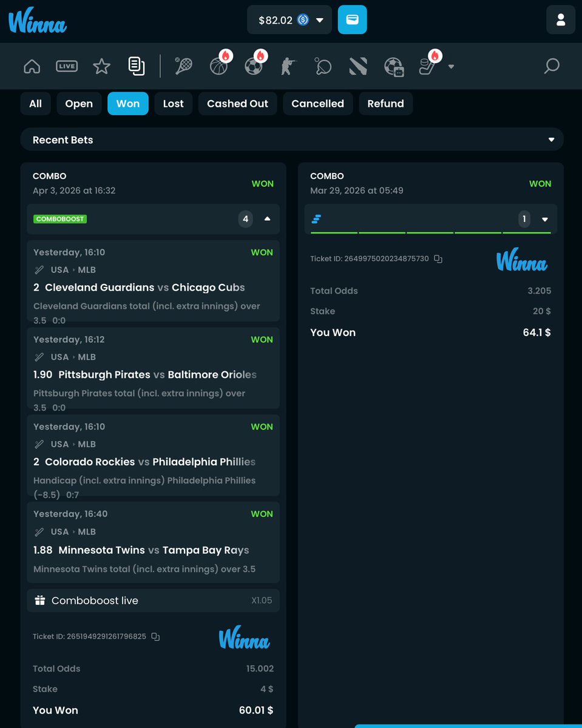Click the baseball icon in the Guardians bet row
Viewport: 582px width, 728px height.
(x=39, y=270)
